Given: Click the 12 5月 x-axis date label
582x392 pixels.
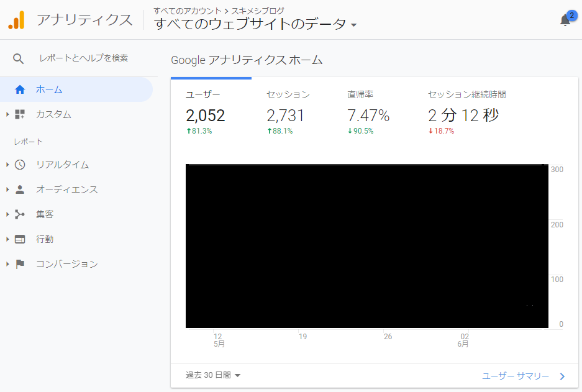Looking at the screenshot, I should pos(219,340).
